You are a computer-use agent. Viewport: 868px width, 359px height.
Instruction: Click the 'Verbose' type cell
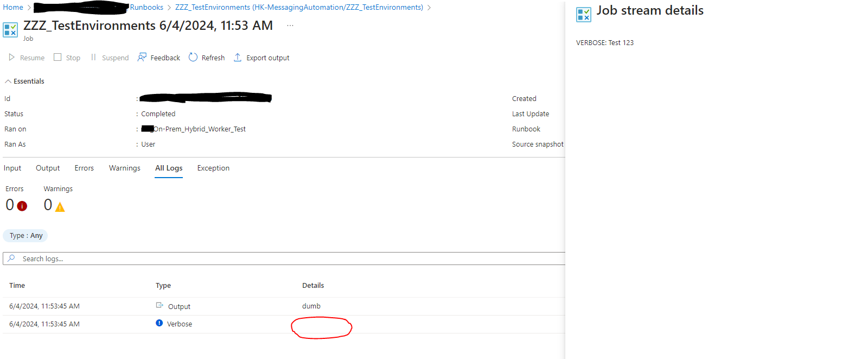click(180, 324)
